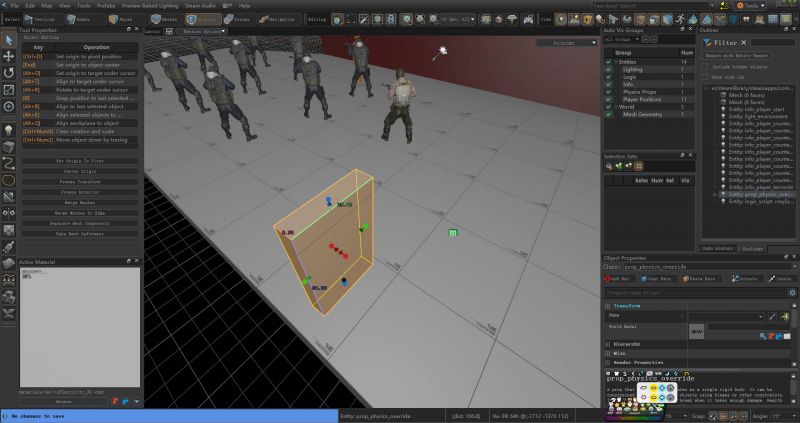
Task: Open the File menu
Action: [x=15, y=6]
